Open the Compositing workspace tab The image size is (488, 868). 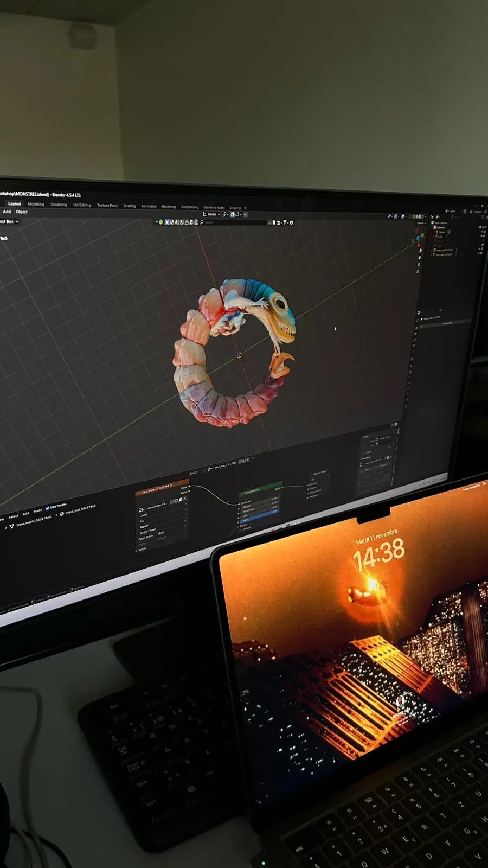[190, 207]
